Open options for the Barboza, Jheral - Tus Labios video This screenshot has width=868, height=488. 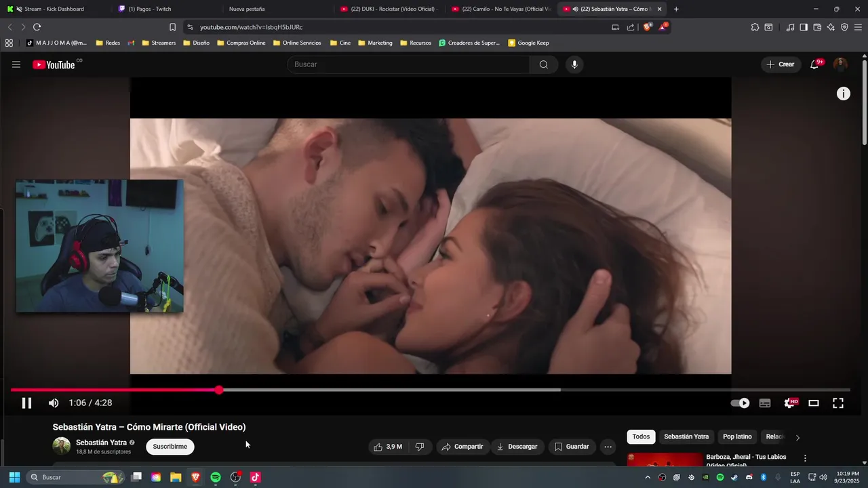[x=805, y=458]
